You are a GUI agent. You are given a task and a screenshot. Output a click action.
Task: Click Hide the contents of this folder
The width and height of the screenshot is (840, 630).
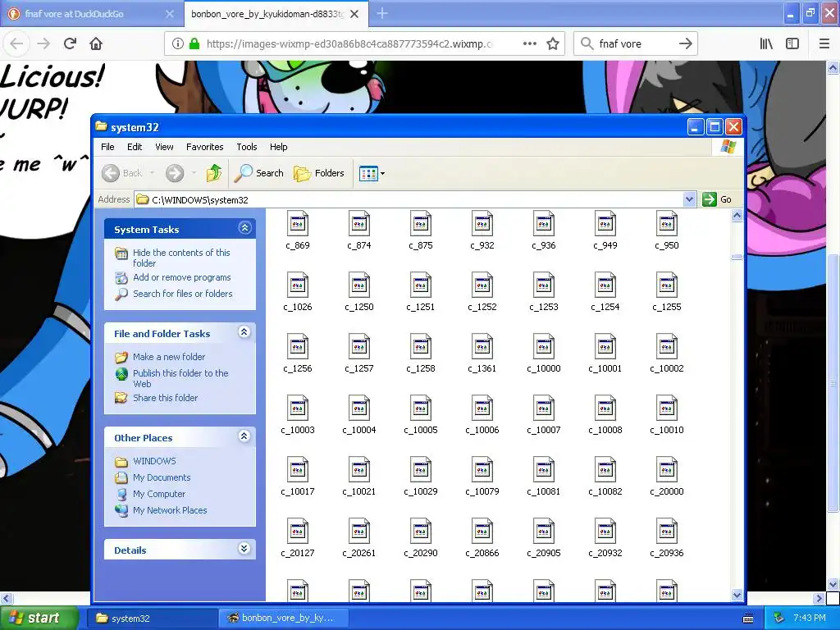click(181, 258)
